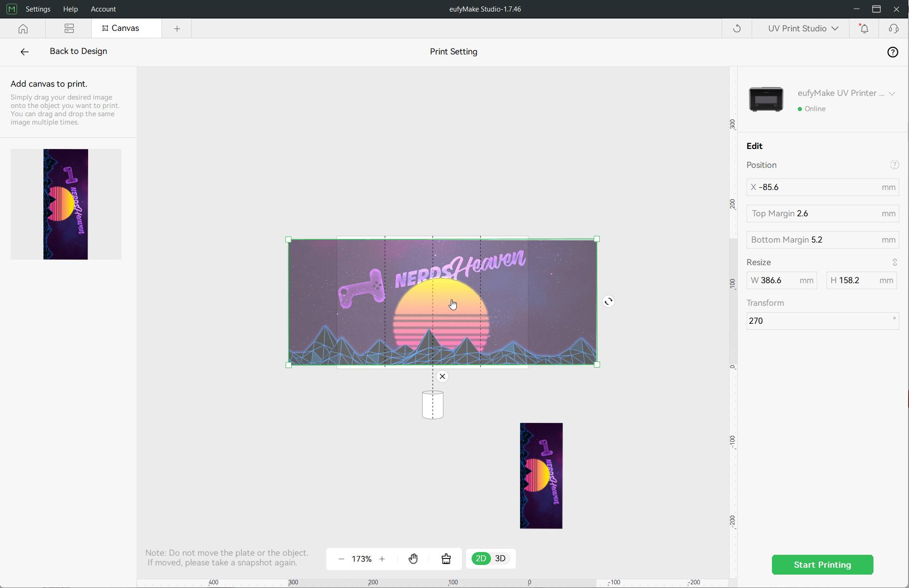Maximize the eufyMake Studio window
Screen dimensions: 909x588
876,9
